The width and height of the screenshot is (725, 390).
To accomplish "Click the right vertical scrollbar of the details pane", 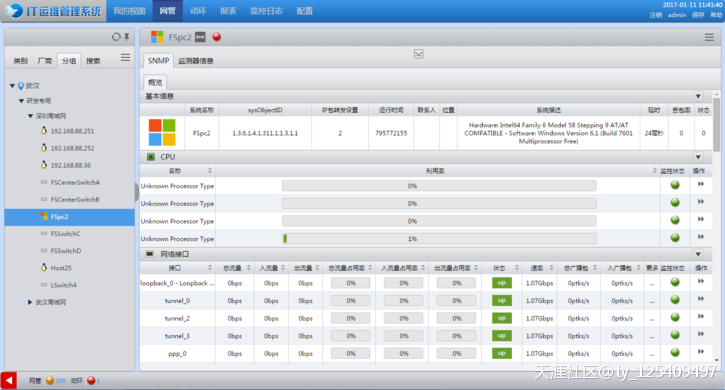I will pos(717,124).
